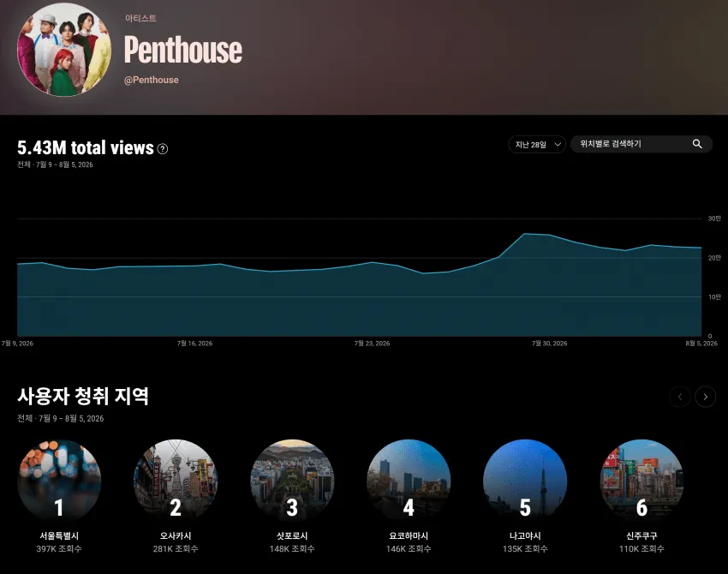This screenshot has width=728, height=574.
Task: Open the @Penthouse channel handle link
Action: [x=152, y=80]
